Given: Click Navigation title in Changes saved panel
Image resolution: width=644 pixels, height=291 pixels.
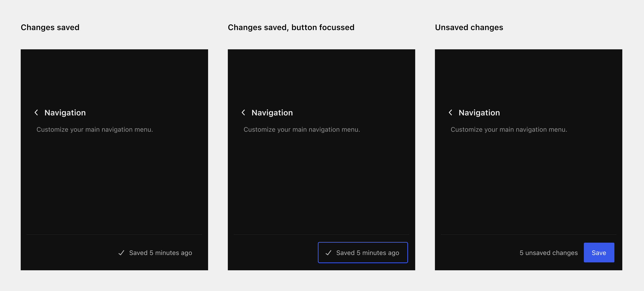Looking at the screenshot, I should pos(65,113).
